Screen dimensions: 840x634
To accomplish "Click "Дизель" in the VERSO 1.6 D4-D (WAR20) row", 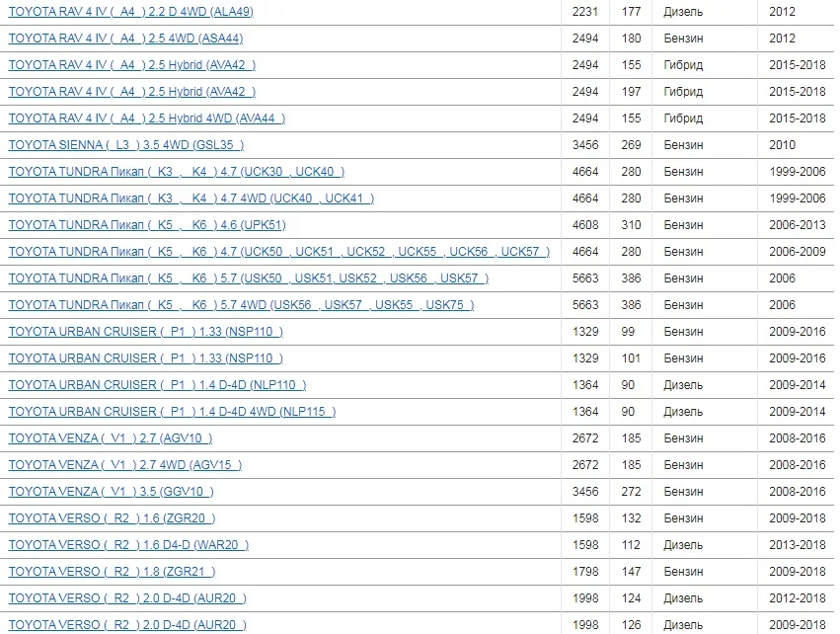I will pyautogui.click(x=683, y=545).
